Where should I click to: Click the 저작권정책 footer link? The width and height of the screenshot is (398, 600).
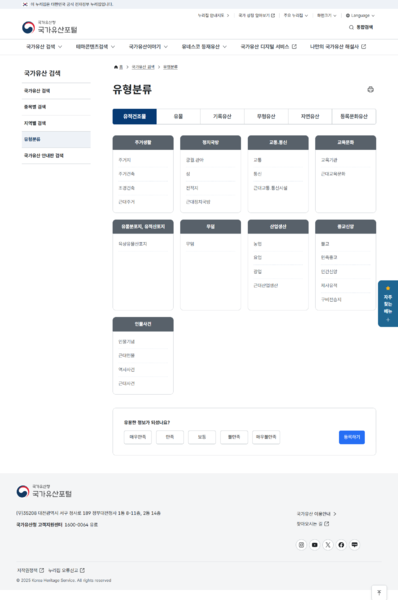[30, 570]
